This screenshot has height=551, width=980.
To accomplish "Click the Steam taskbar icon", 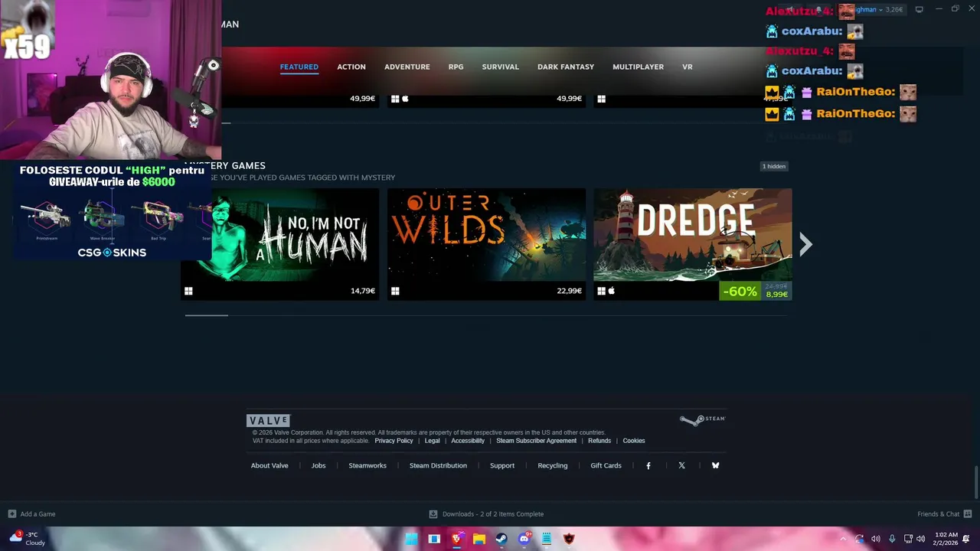I will coord(501,539).
